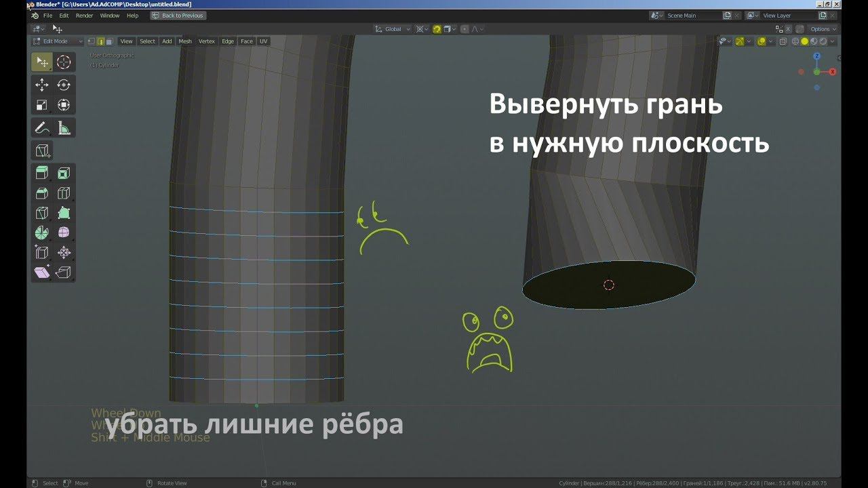868x488 pixels.
Task: Open the Mesh menu
Action: [x=185, y=41]
